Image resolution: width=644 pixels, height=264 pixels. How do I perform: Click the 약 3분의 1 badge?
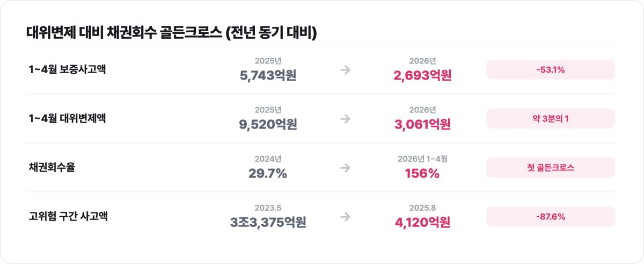coord(551,119)
